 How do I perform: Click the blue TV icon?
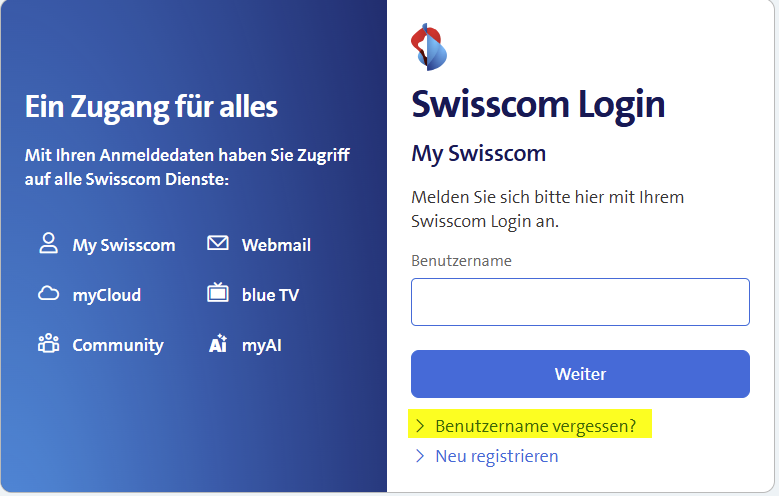[x=218, y=294]
